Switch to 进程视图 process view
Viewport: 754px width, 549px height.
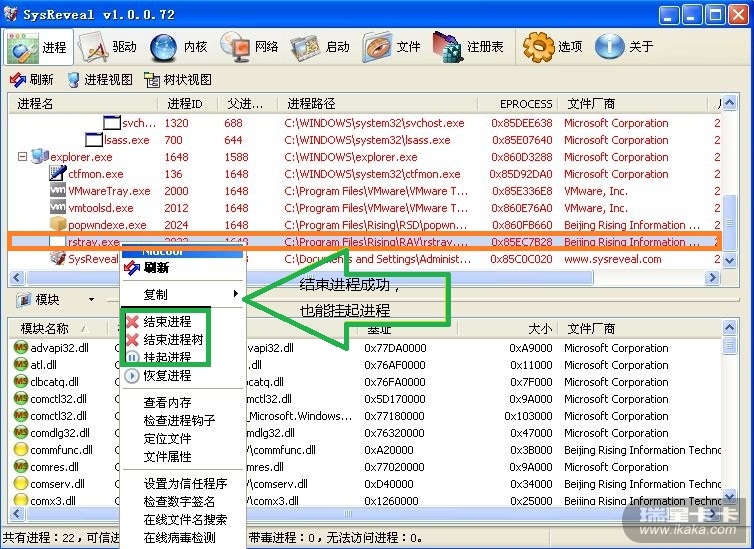(101, 79)
